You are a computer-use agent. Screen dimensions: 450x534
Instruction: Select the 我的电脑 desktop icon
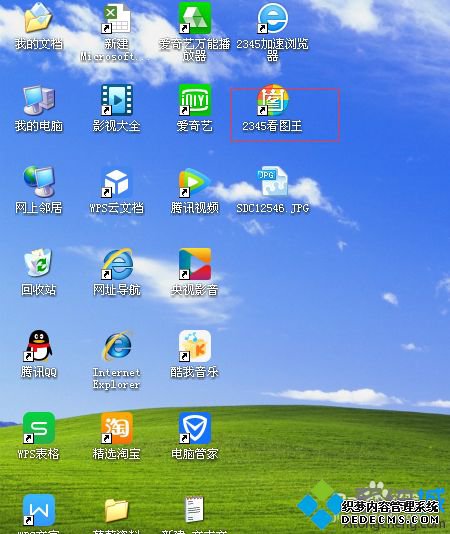[38, 100]
